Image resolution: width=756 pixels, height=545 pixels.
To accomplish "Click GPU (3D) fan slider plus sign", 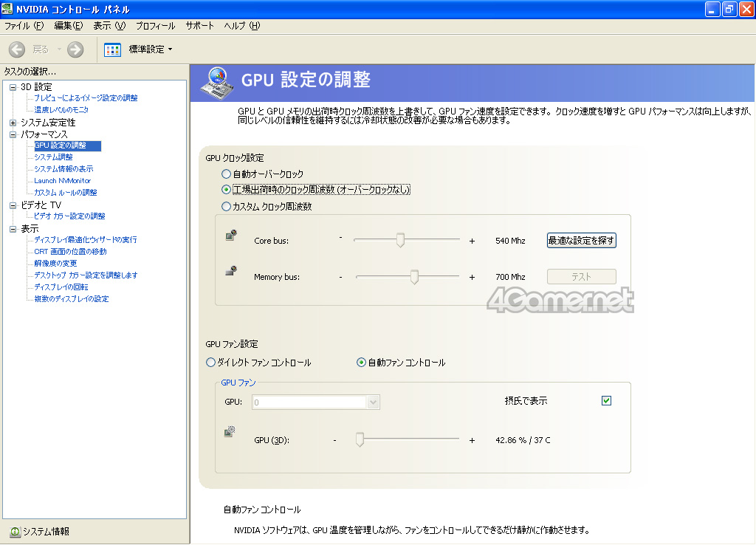I will coord(472,440).
